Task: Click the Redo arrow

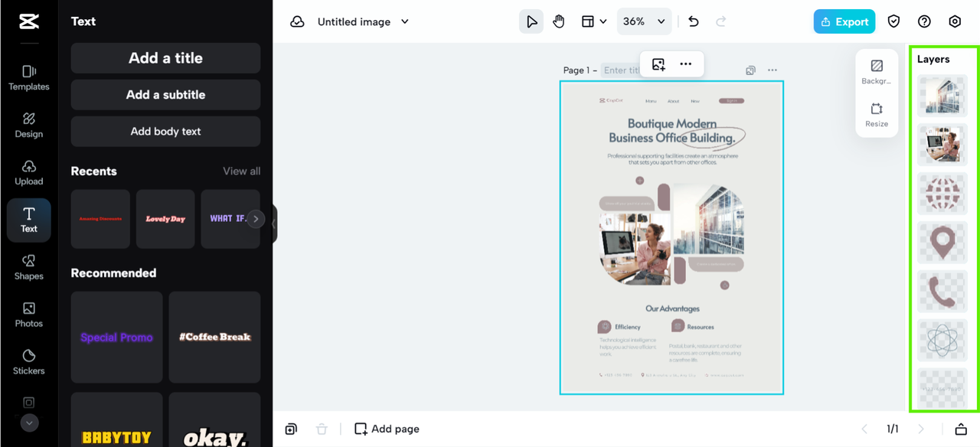Action: 720,21
